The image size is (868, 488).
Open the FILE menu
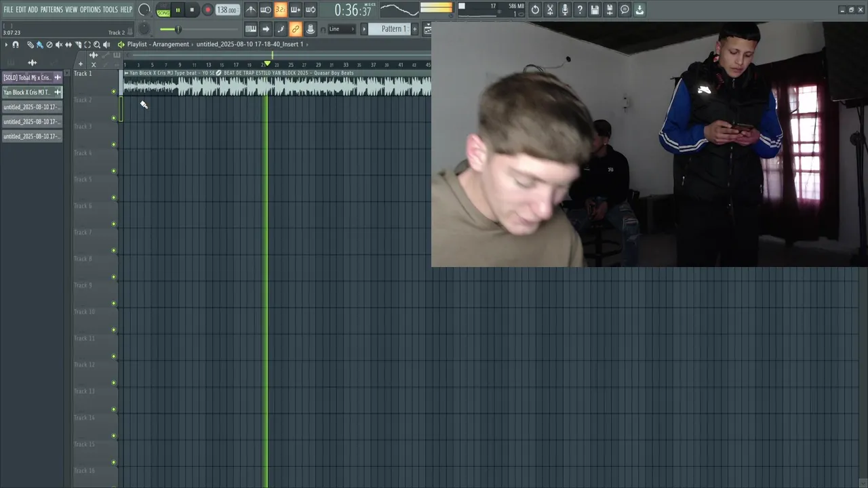point(8,9)
